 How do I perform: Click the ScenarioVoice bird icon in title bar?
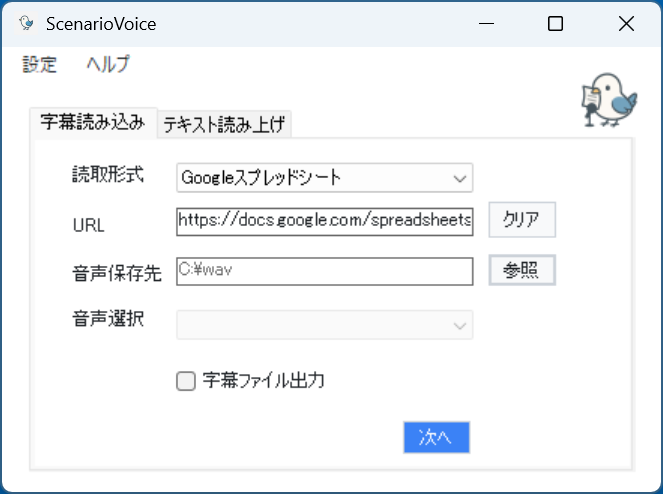(x=26, y=23)
